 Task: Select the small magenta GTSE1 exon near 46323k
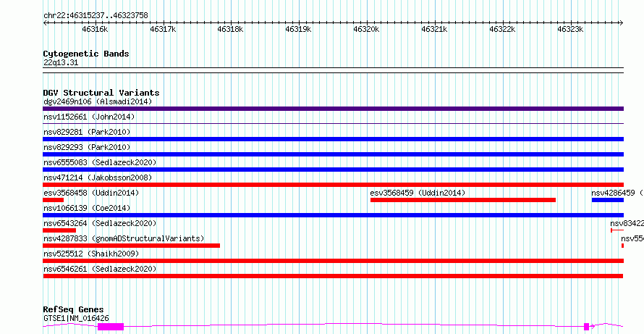pos(587,327)
